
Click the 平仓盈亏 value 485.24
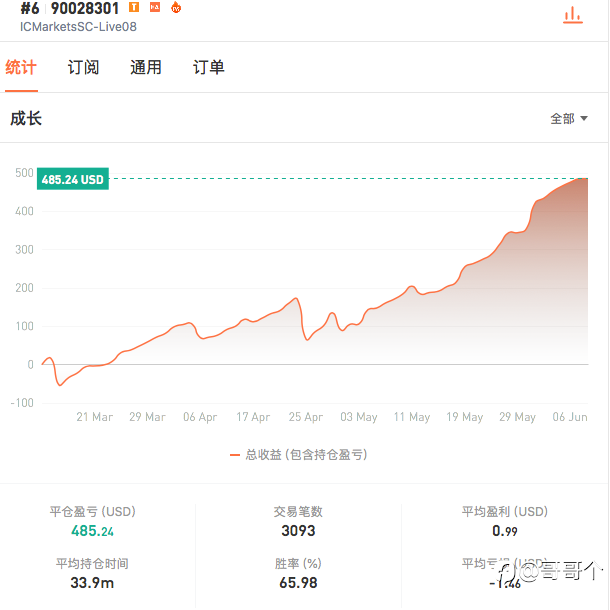coord(92,531)
